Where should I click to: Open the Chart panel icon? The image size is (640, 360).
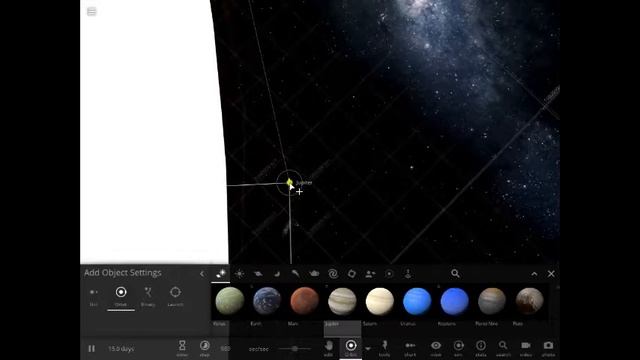click(x=410, y=348)
